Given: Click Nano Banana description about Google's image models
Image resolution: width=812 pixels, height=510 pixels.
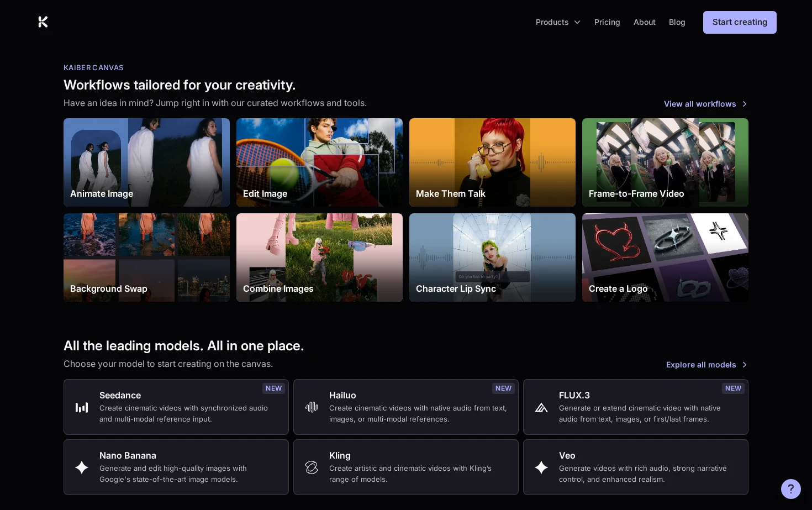Looking at the screenshot, I should 173,474.
